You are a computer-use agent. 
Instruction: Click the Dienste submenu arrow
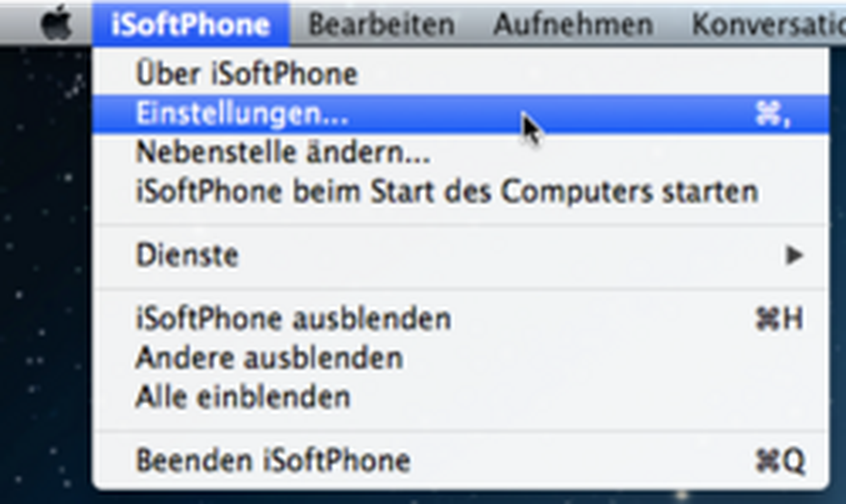pos(794,255)
